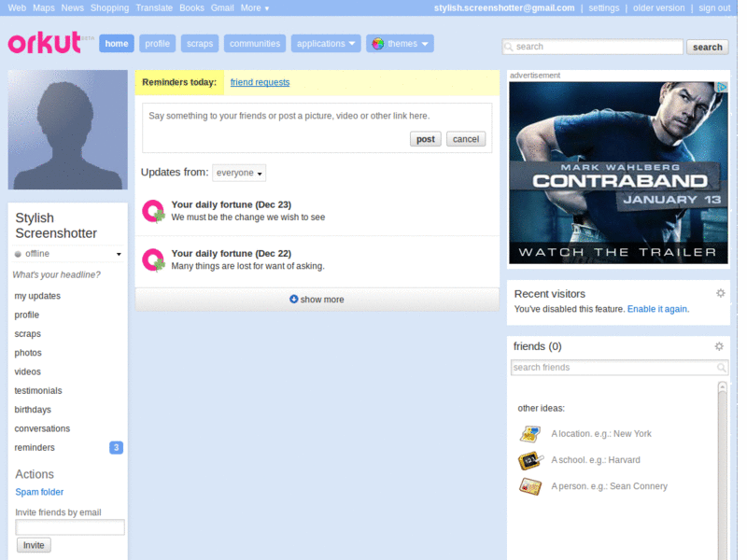Select scraps in left sidebar
Screen dimensions: 747x560
coord(28,334)
